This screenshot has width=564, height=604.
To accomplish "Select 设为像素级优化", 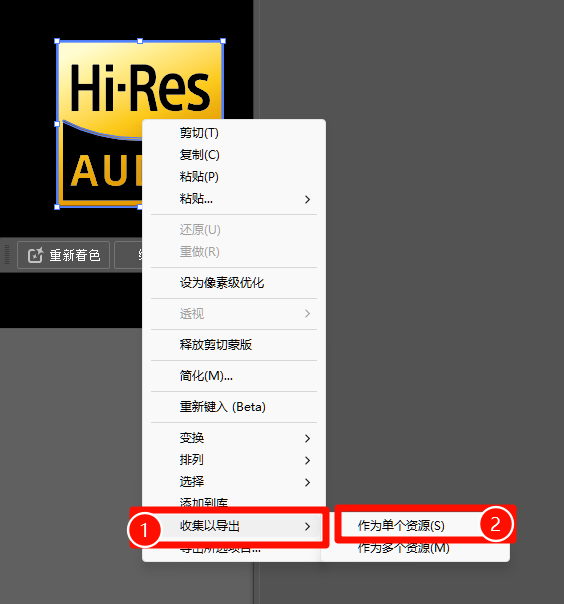I will 234,283.
